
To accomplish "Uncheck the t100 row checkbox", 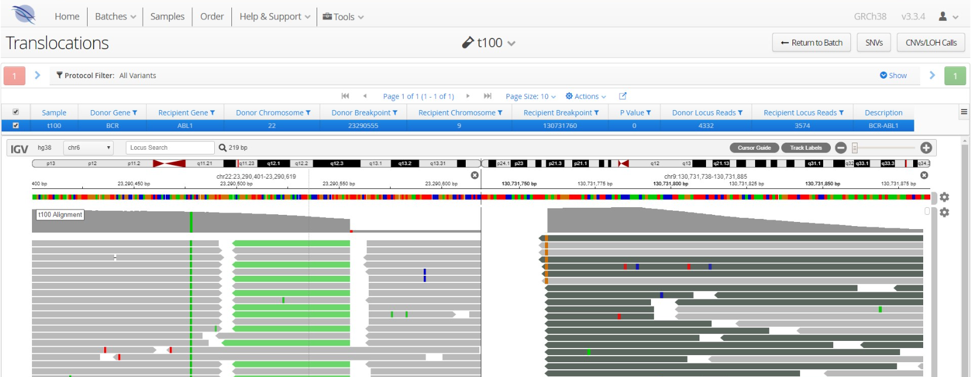I will (x=16, y=125).
